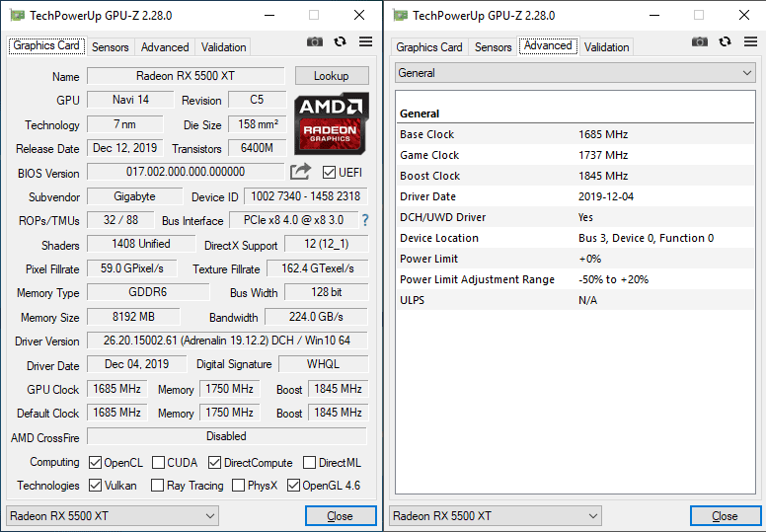Click Subvendor field Gigabyte
Viewport: 766px width, 532px height.
coord(135,196)
